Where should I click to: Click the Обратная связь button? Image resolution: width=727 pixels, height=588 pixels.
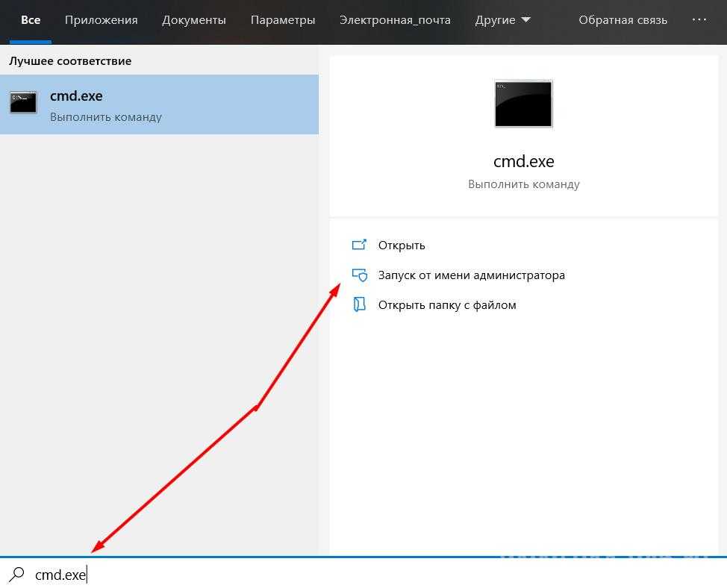click(x=623, y=20)
